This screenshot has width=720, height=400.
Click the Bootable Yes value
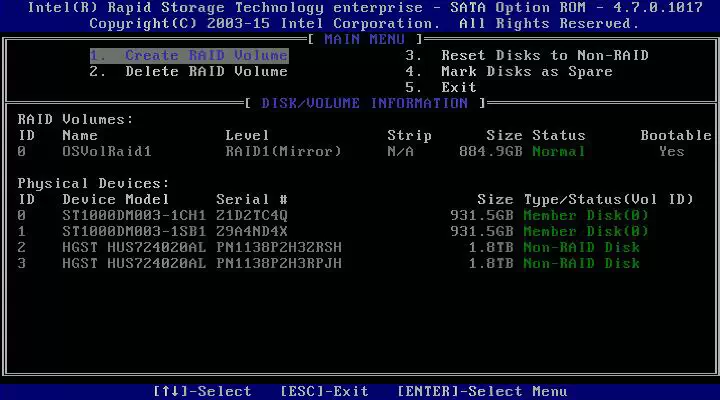[671, 151]
